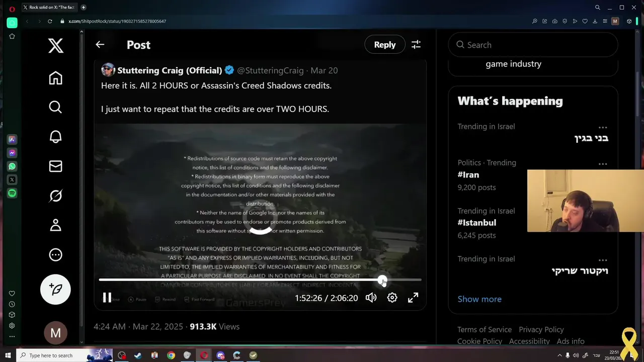Open account menu with the M avatar
The height and width of the screenshot is (362, 644).
coord(55,333)
